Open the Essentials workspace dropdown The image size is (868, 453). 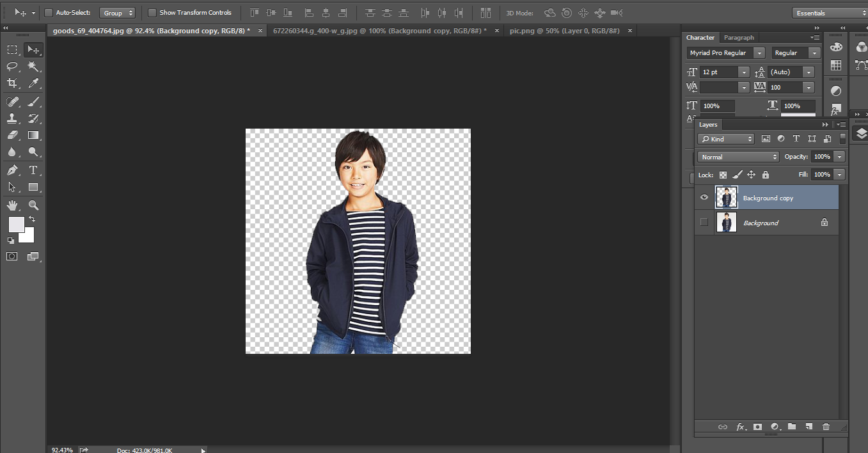[830, 13]
